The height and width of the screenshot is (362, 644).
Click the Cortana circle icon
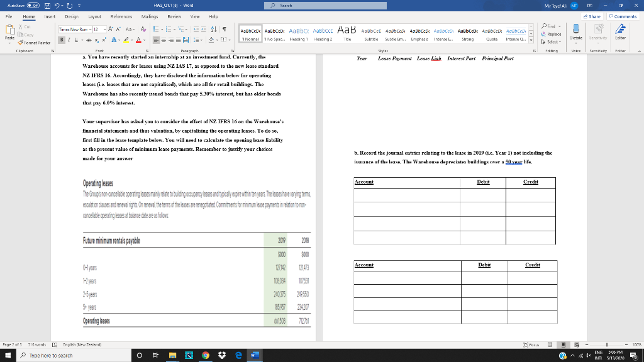[139, 356]
